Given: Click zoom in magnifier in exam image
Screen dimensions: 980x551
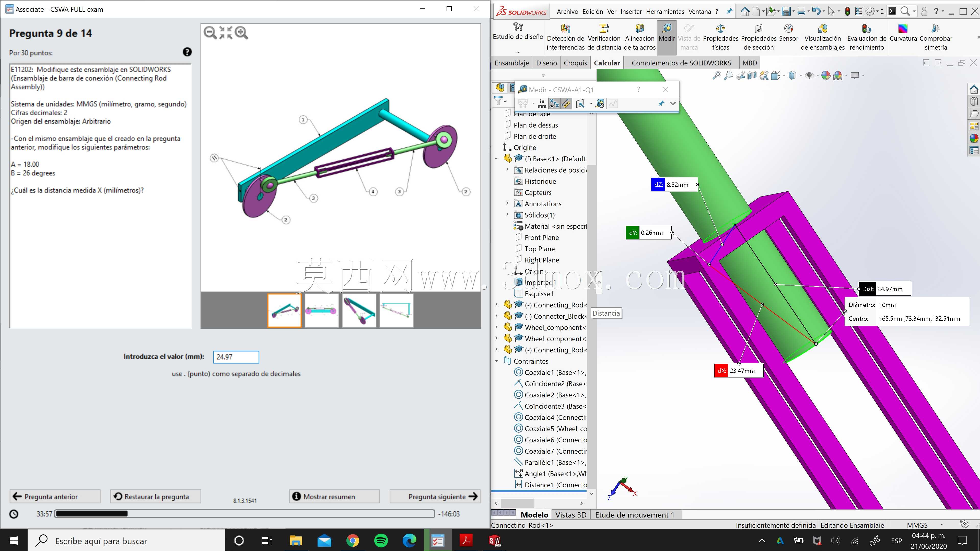Looking at the screenshot, I should [241, 33].
